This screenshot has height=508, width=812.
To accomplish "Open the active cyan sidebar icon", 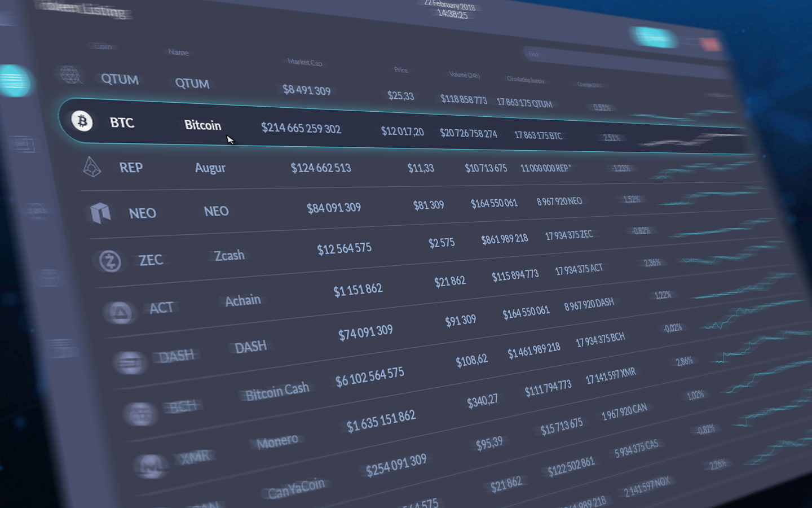I will point(15,81).
